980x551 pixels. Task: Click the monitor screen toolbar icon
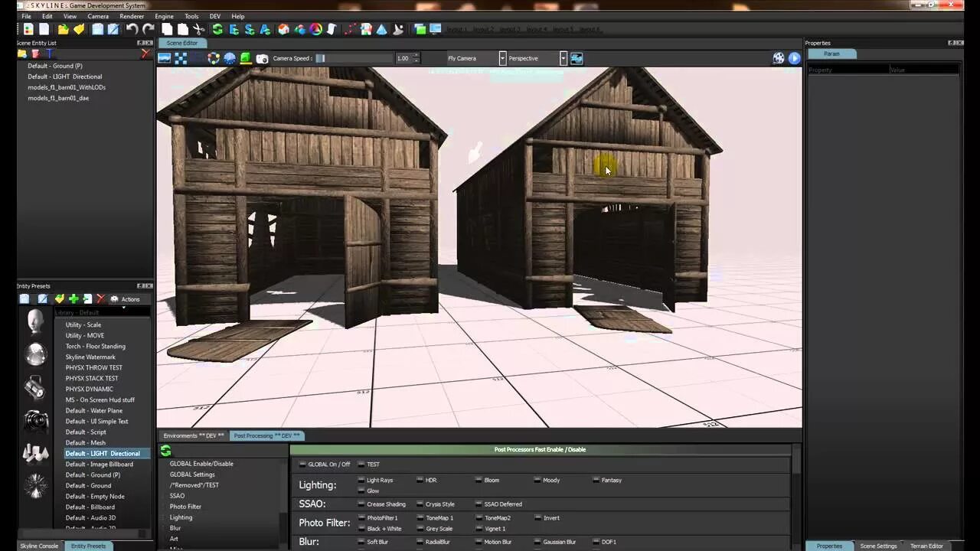click(x=436, y=29)
